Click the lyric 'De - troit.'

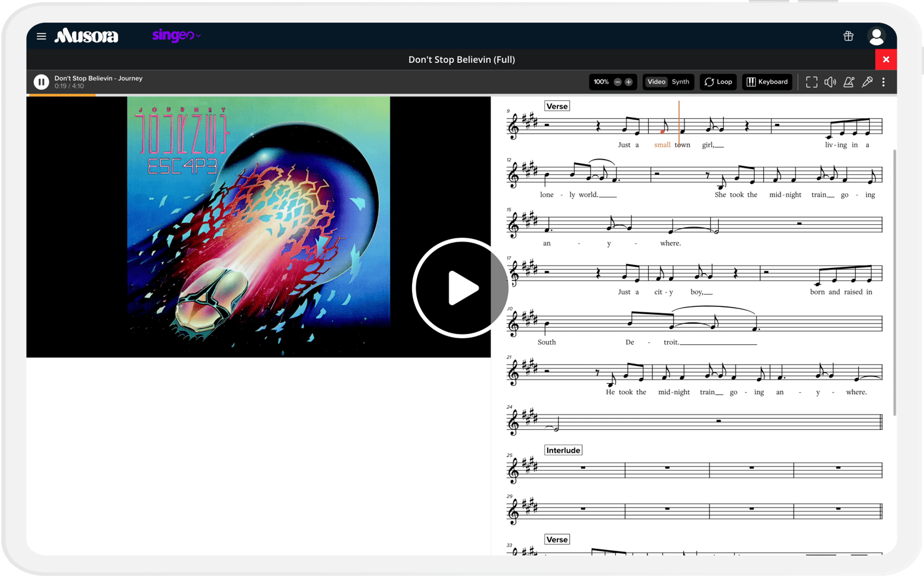point(652,342)
